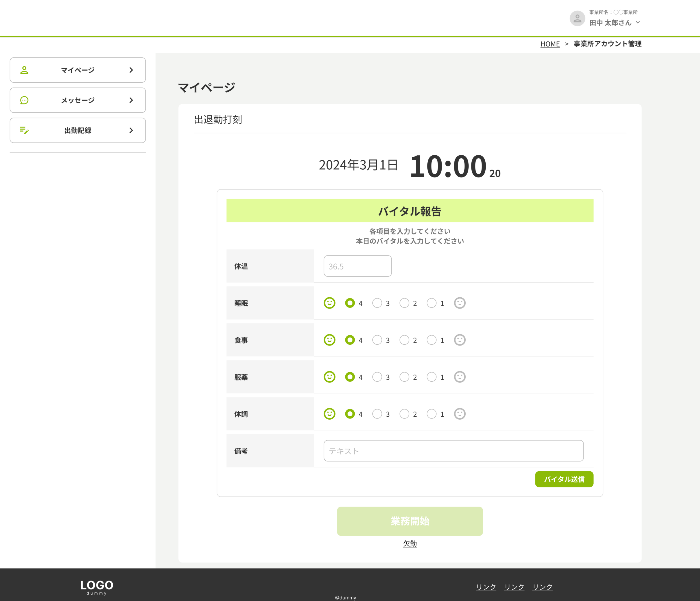This screenshot has height=601, width=700.
Task: Click the chat bubble icon in メッセージ menu
Action: click(x=24, y=100)
